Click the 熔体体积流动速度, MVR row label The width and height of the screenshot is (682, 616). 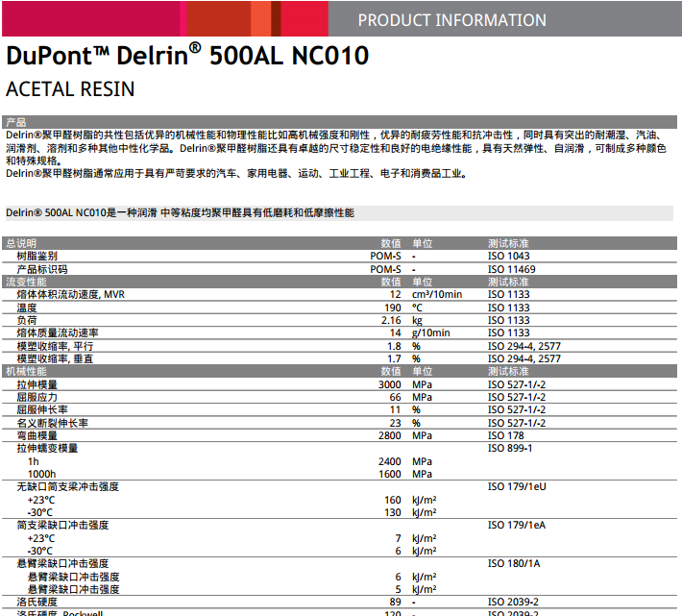pyautogui.click(x=70, y=294)
